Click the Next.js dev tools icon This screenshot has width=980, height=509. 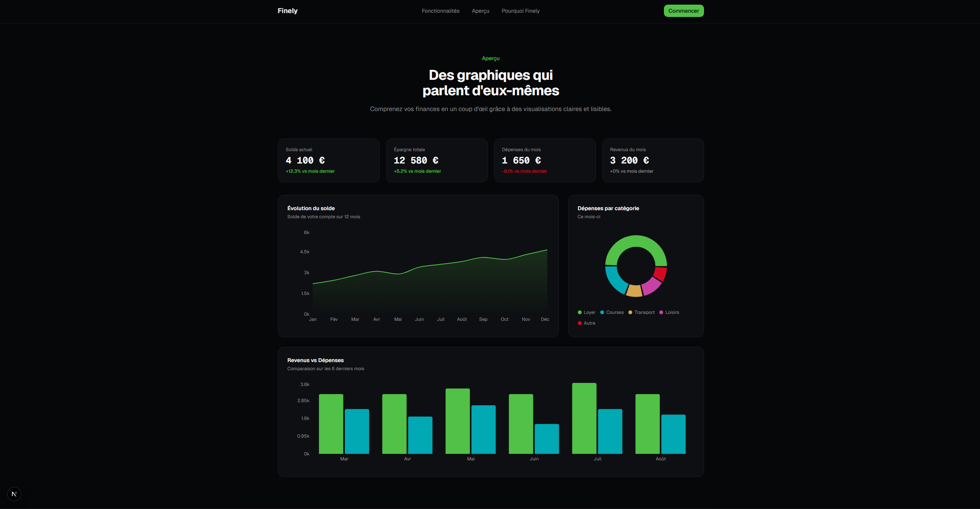(14, 494)
